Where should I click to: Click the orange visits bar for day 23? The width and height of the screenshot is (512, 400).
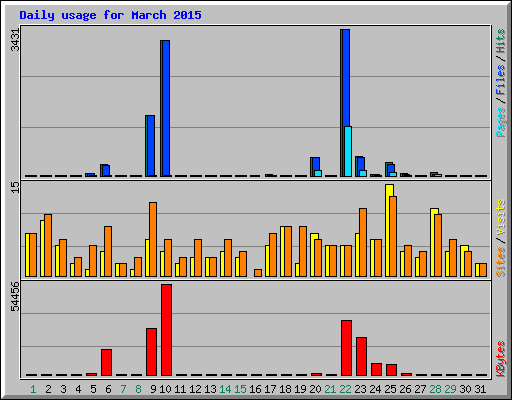tap(363, 242)
